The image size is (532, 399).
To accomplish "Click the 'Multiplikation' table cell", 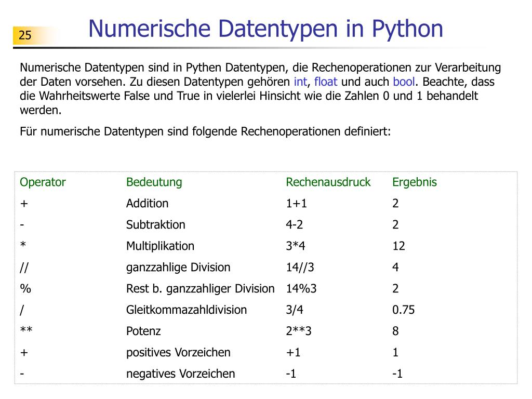I will click(160, 246).
